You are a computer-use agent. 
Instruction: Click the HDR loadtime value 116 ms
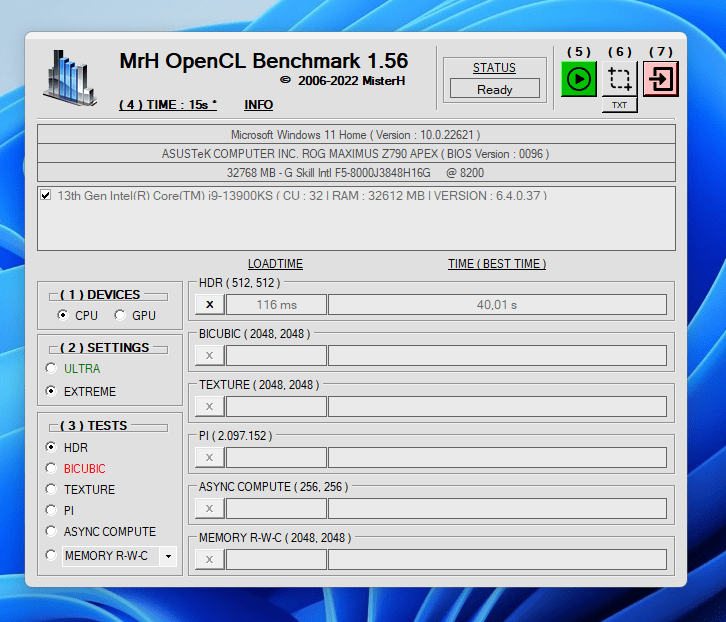point(276,304)
